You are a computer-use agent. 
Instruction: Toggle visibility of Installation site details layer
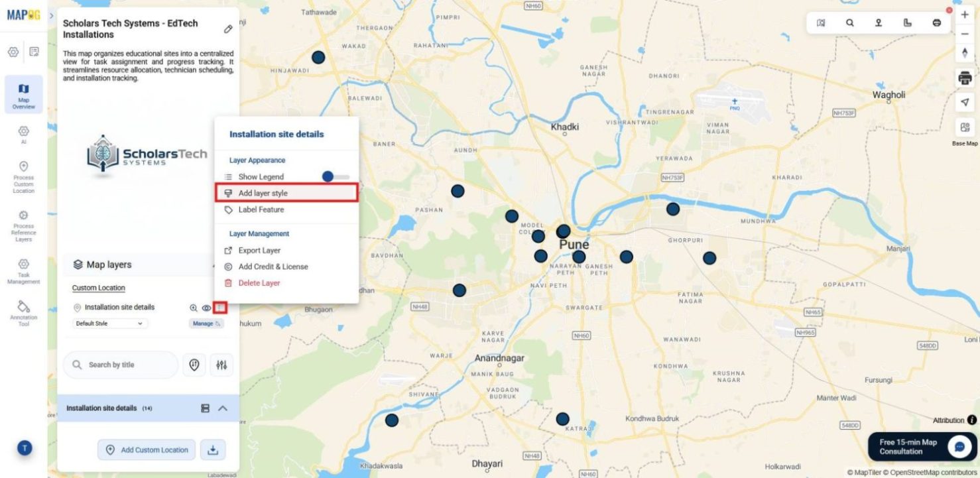click(207, 307)
